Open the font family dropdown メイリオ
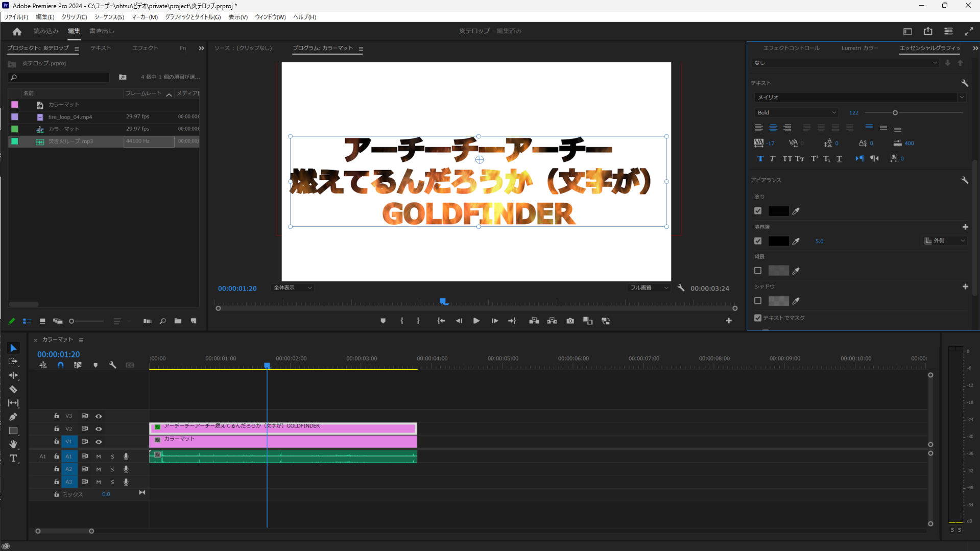The height and width of the screenshot is (551, 980). [860, 97]
